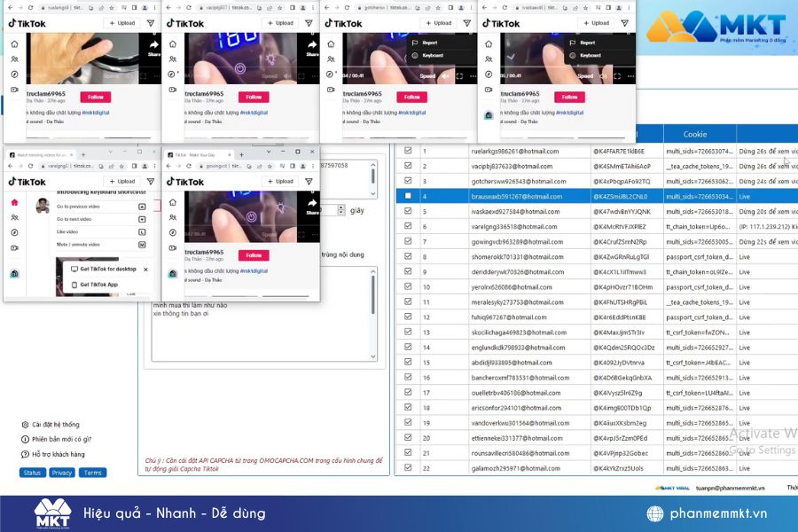The image size is (798, 532).
Task: Uncheck account row vacipbj837633@hotmail.com
Action: coord(408,166)
